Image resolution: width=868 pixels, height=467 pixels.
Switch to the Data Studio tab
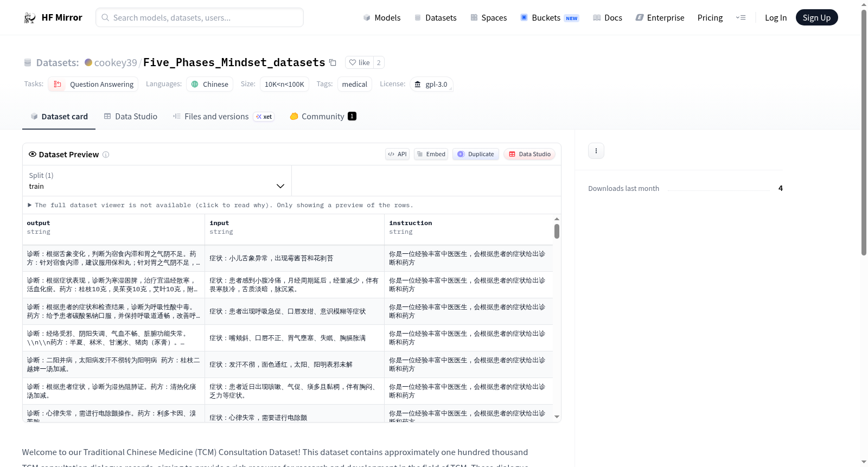point(131,116)
